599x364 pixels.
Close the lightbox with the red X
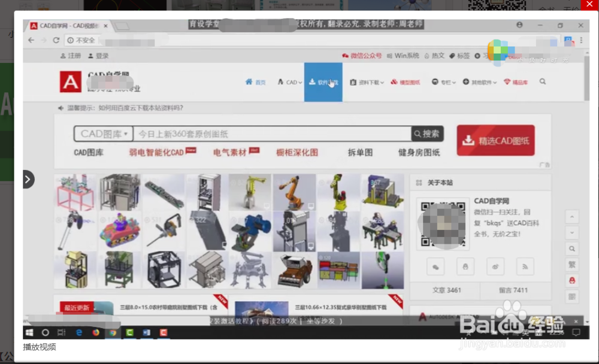pos(589,5)
